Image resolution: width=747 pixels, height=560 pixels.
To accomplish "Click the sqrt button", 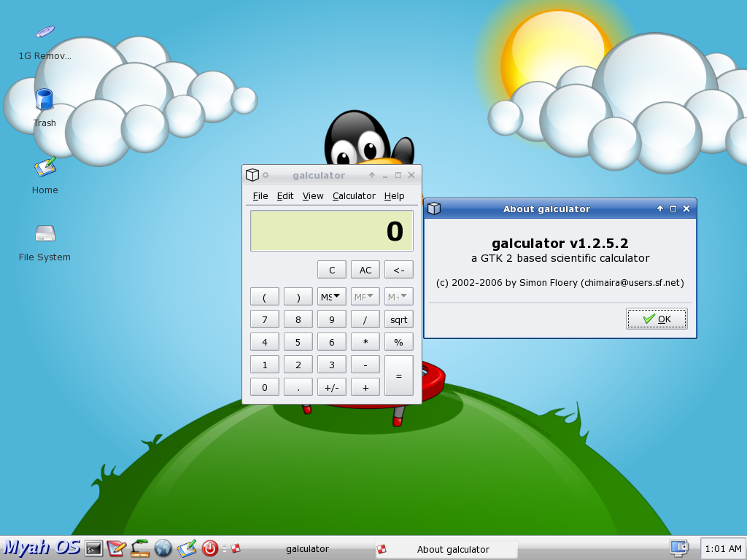I will point(399,319).
